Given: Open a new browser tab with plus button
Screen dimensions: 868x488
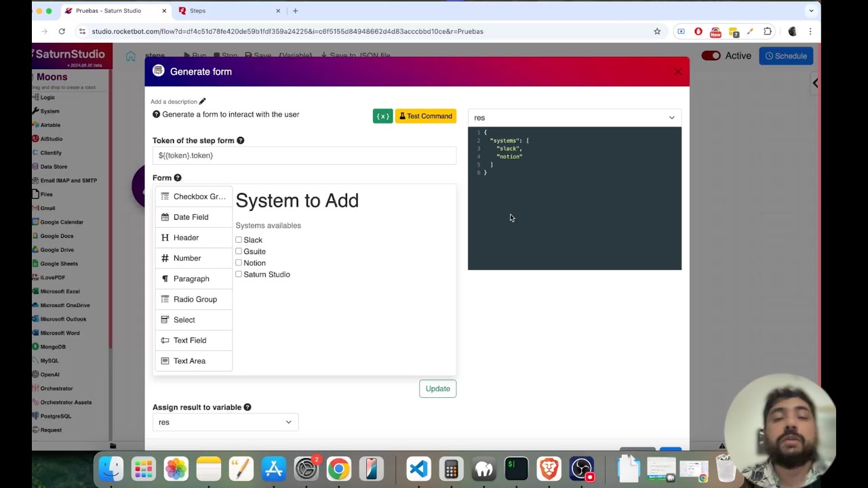Looking at the screenshot, I should [295, 11].
